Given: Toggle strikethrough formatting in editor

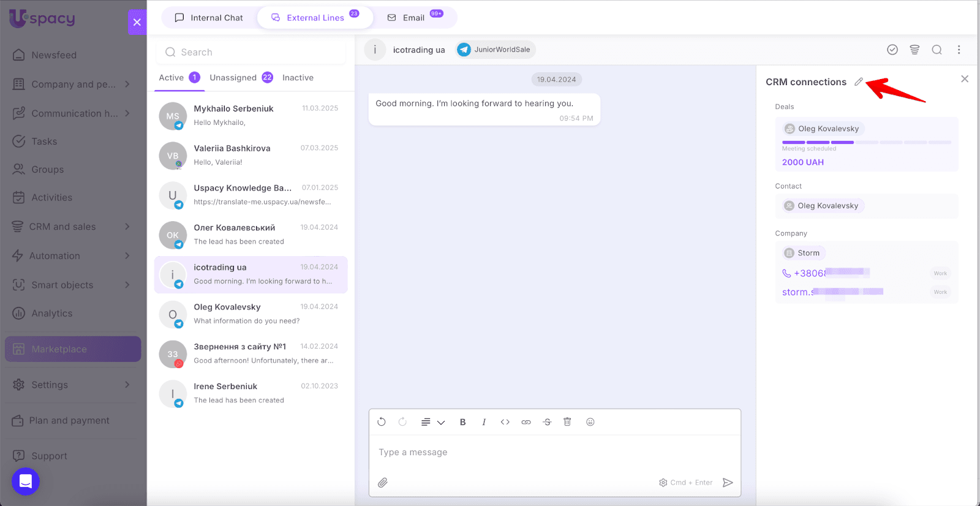Looking at the screenshot, I should pyautogui.click(x=547, y=422).
